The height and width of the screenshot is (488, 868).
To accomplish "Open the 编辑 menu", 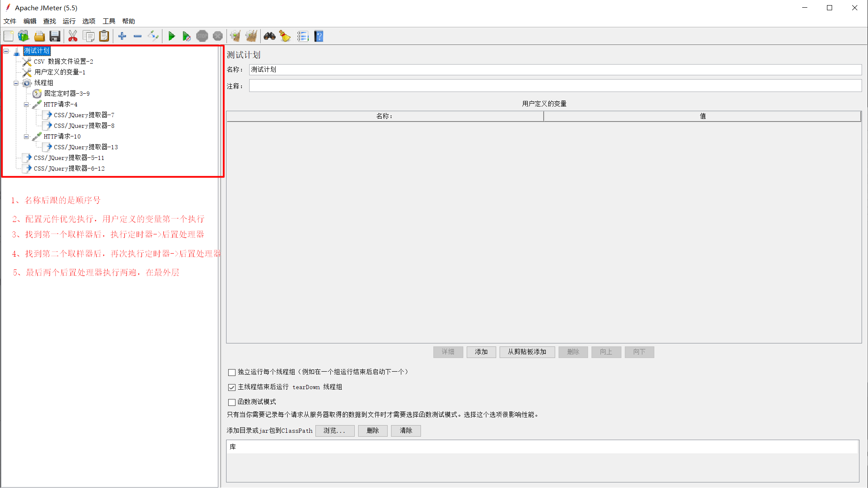I will pos(29,21).
